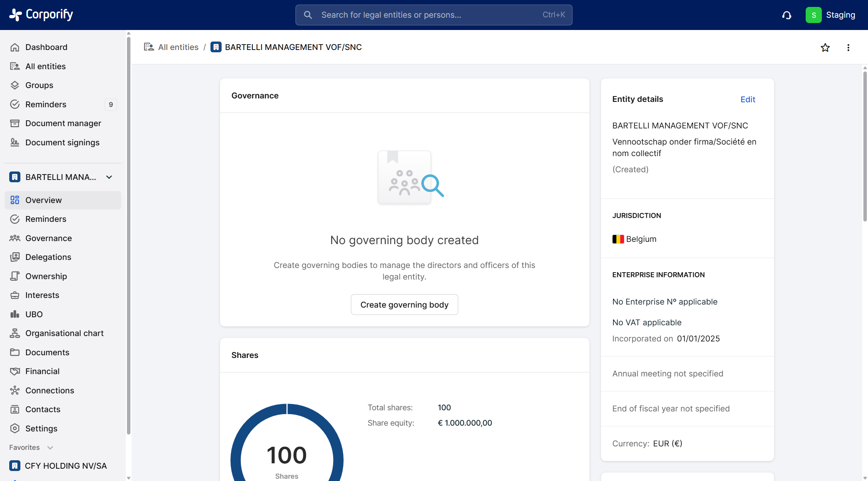
Task: Open the three-dot more options menu
Action: click(848, 48)
